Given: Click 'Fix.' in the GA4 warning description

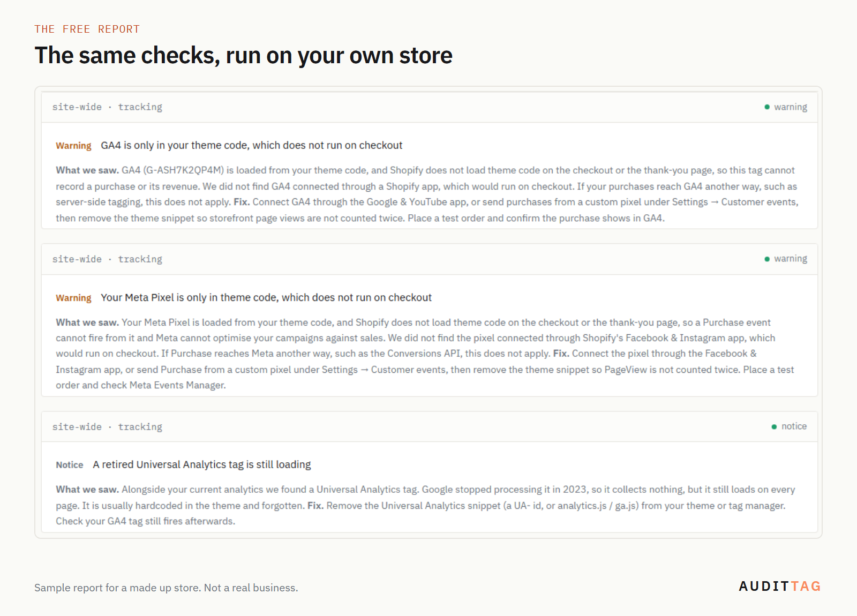Looking at the screenshot, I should (242, 202).
